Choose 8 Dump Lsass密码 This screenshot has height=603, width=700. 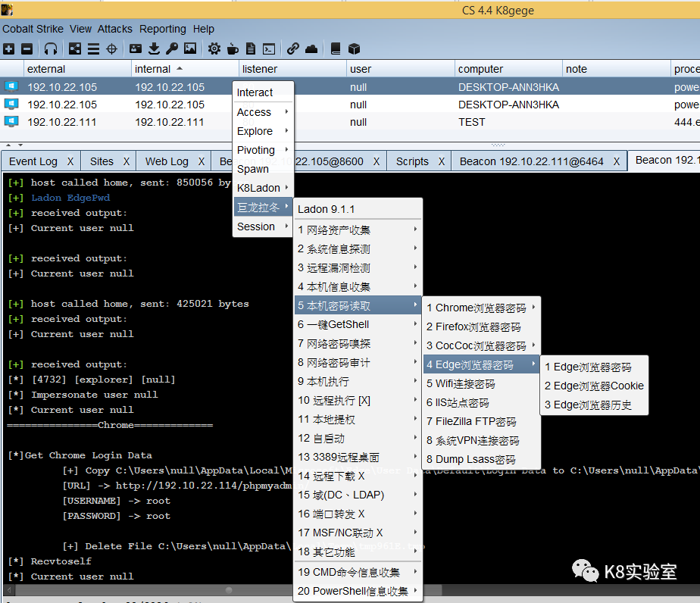(481, 459)
